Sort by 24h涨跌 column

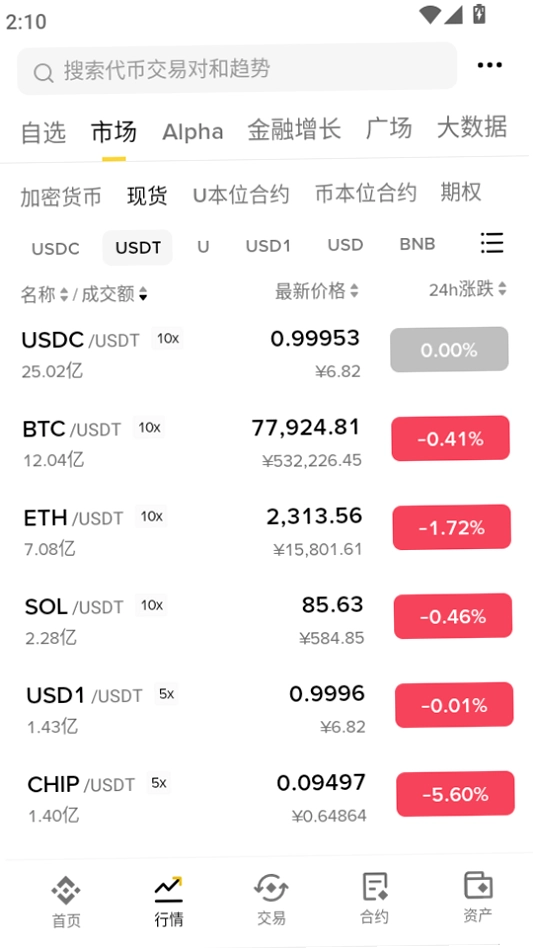click(468, 290)
